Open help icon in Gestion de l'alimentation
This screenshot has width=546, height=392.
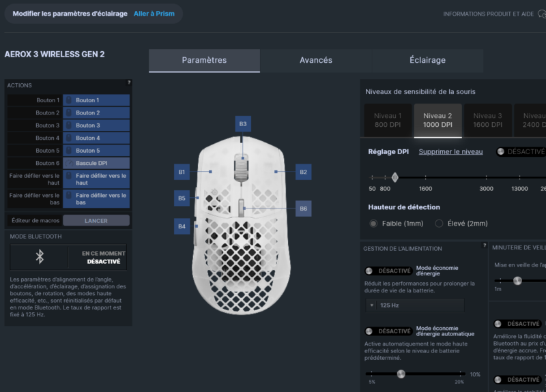[x=484, y=245]
